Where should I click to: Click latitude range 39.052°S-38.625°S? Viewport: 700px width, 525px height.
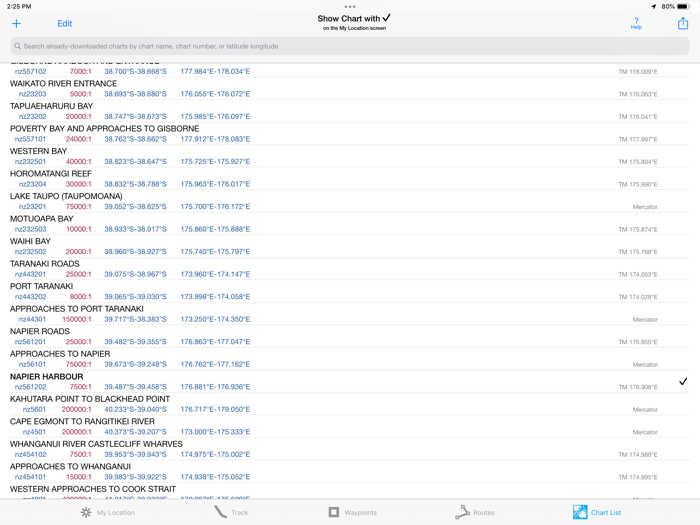[x=135, y=207]
